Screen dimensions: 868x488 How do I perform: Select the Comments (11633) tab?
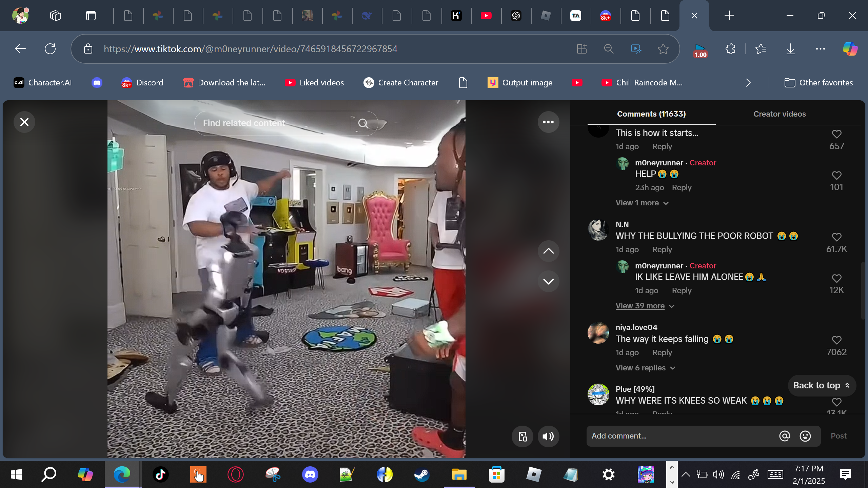[x=651, y=114]
